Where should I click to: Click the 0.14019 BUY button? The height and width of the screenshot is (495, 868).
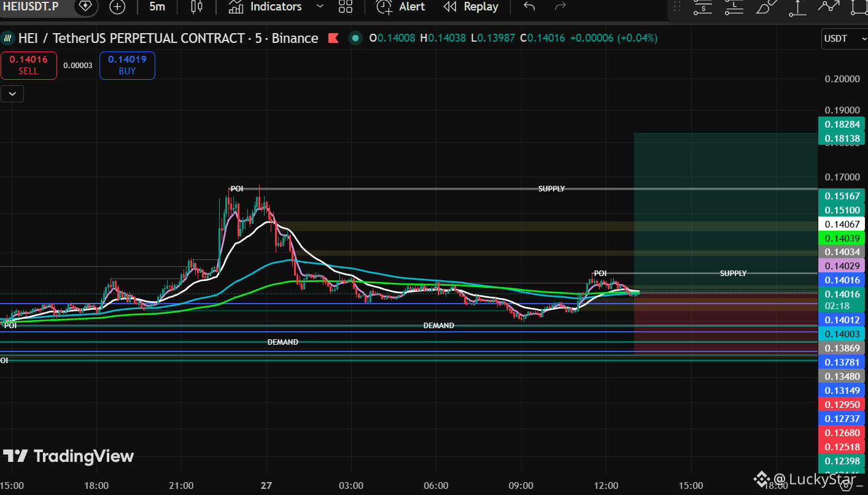[x=127, y=65]
